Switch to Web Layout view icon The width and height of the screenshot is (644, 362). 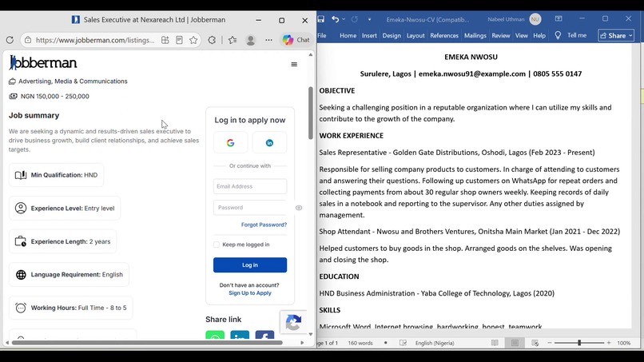[x=535, y=343]
